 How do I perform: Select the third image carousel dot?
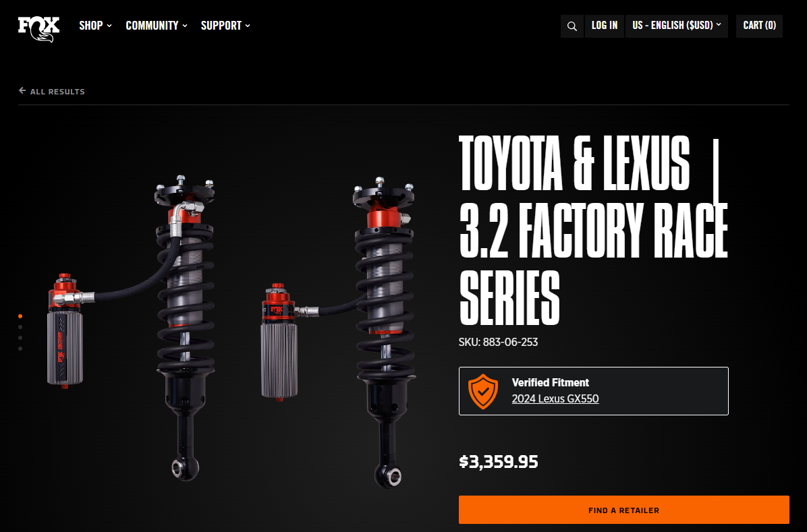coord(20,338)
